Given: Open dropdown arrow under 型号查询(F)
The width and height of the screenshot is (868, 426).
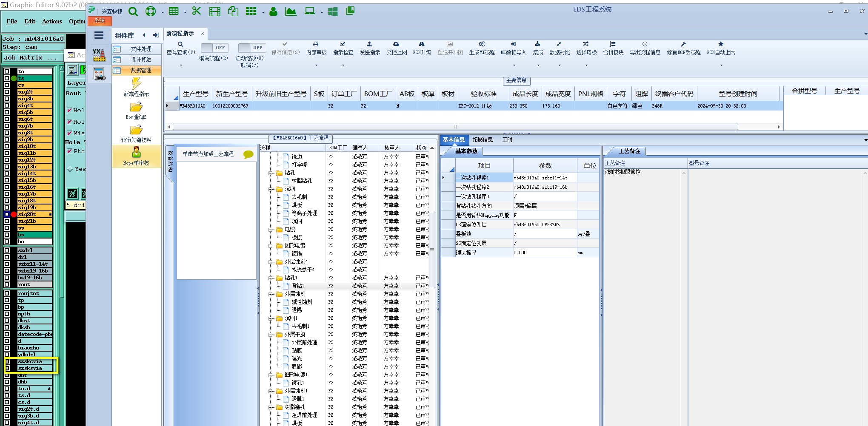Looking at the screenshot, I should coord(181,65).
